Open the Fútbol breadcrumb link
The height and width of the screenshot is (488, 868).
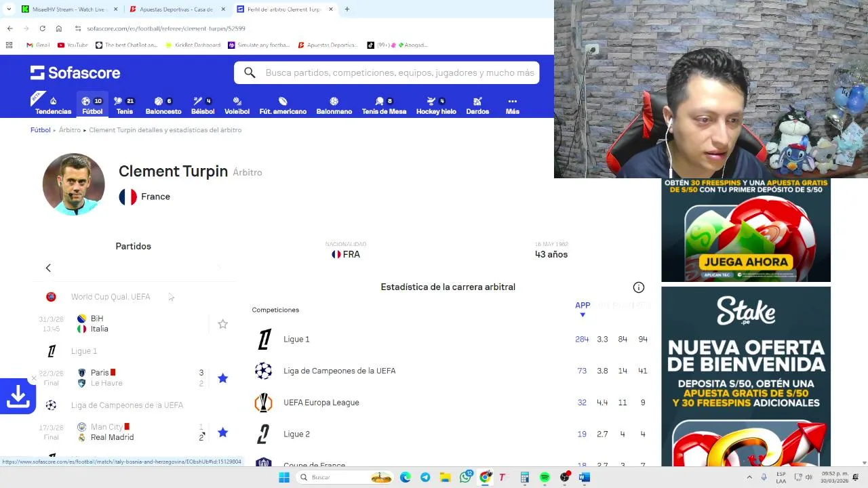pyautogui.click(x=40, y=129)
